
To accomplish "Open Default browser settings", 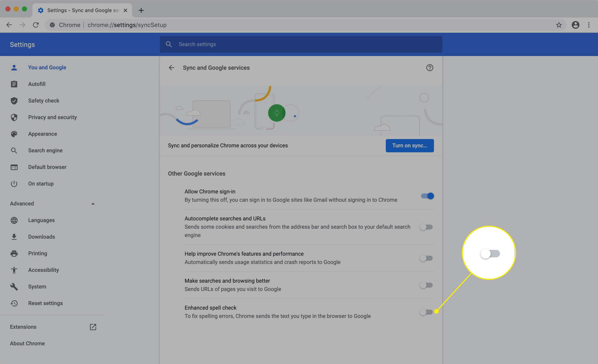I will [x=47, y=167].
